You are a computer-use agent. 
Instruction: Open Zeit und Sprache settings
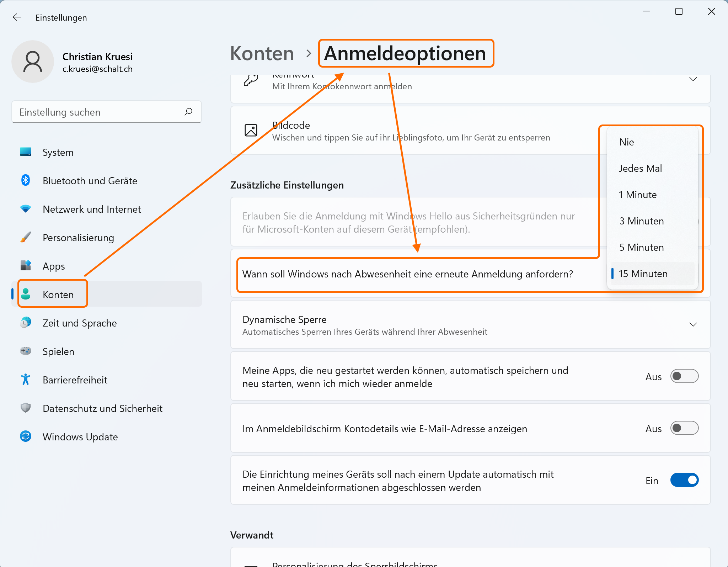[80, 323]
